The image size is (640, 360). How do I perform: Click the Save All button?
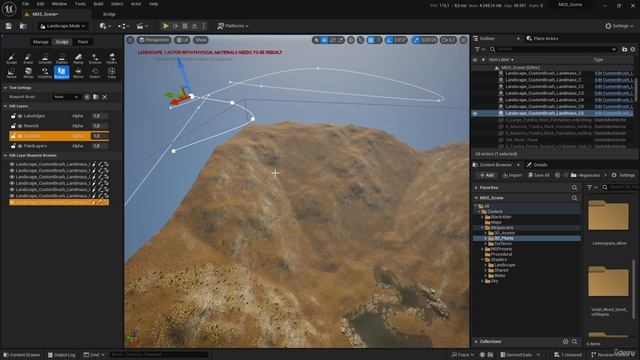pos(539,175)
